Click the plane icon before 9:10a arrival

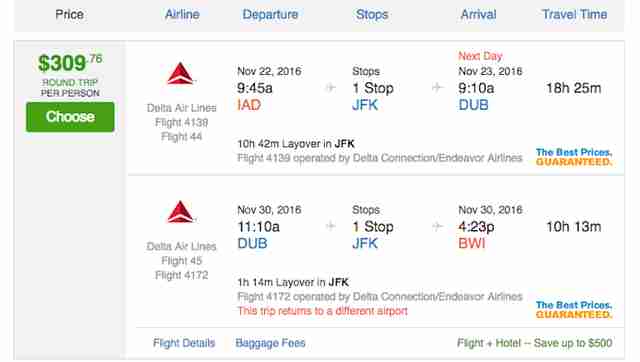(x=437, y=87)
